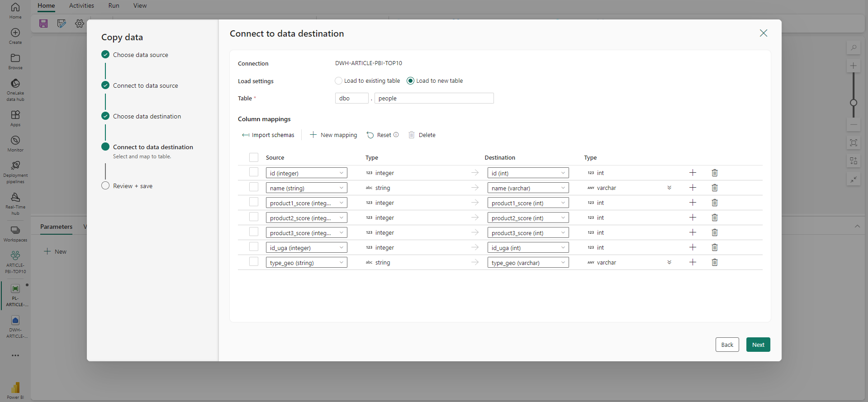Select the Parameters tab
The height and width of the screenshot is (402, 868).
pyautogui.click(x=56, y=227)
